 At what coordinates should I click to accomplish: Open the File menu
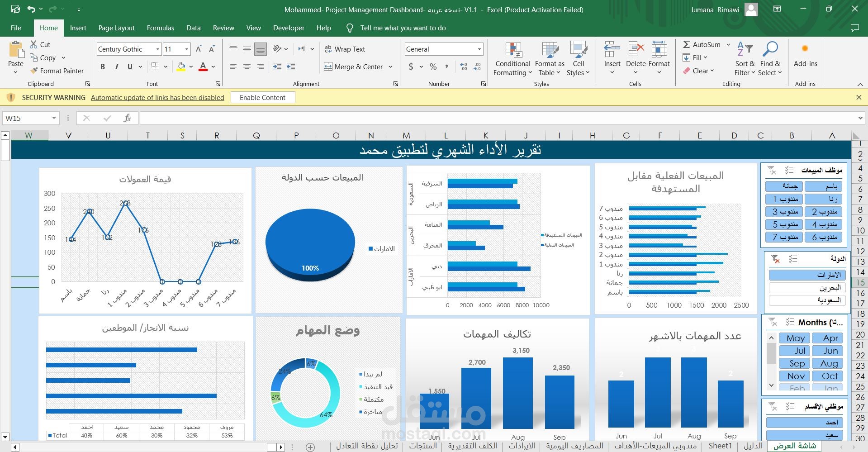pyautogui.click(x=16, y=28)
